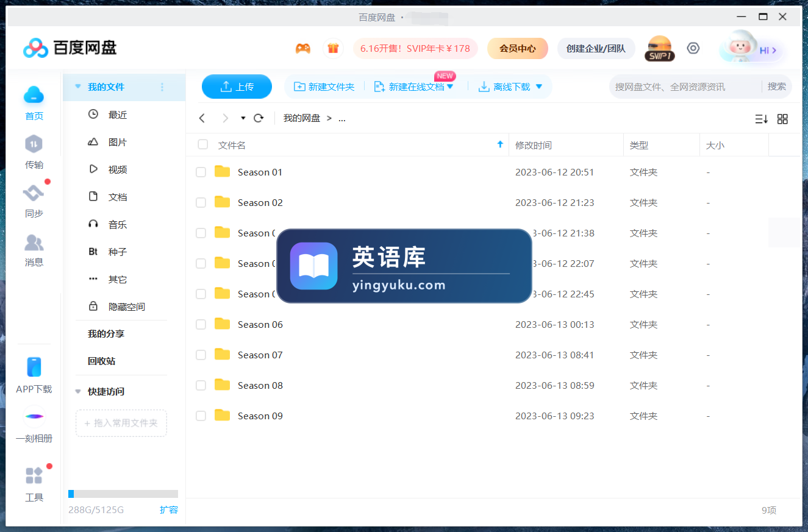Click the 我的网盘 breadcrumb
This screenshot has width=808, height=532.
pos(302,118)
